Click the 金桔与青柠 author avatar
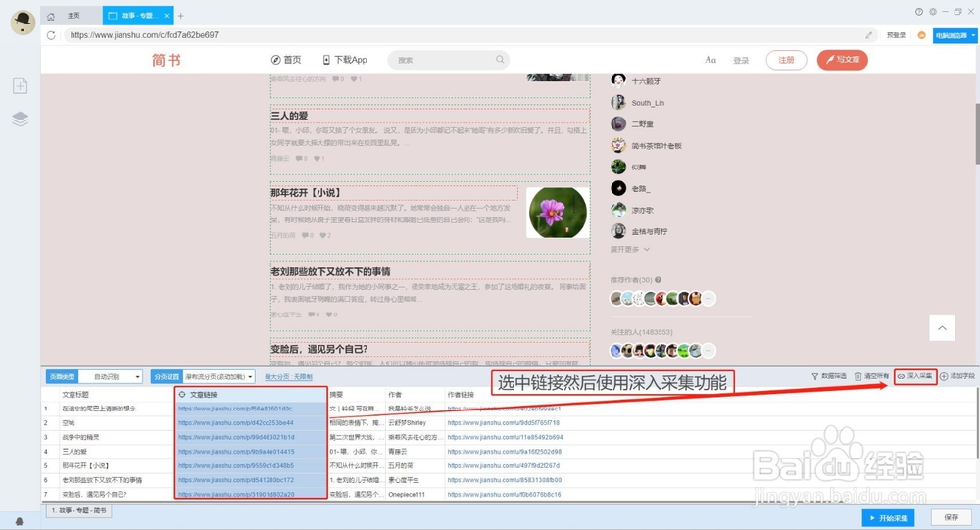980x530 pixels. coord(618,231)
